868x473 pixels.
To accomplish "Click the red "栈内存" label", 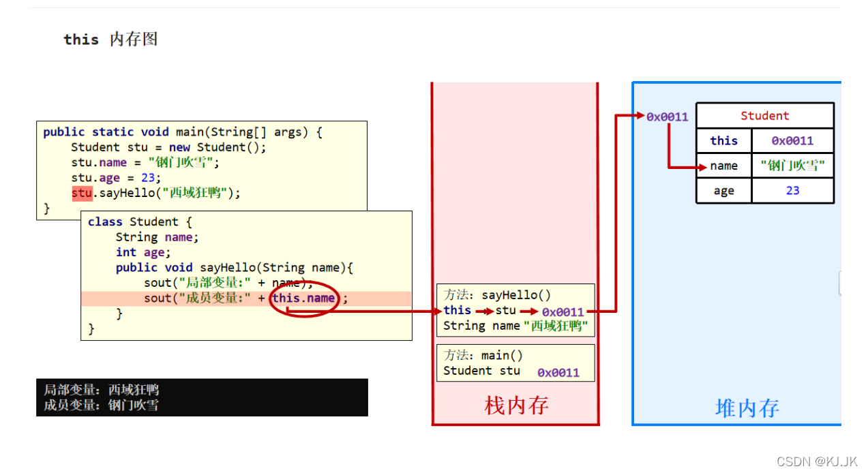I will pyautogui.click(x=516, y=406).
